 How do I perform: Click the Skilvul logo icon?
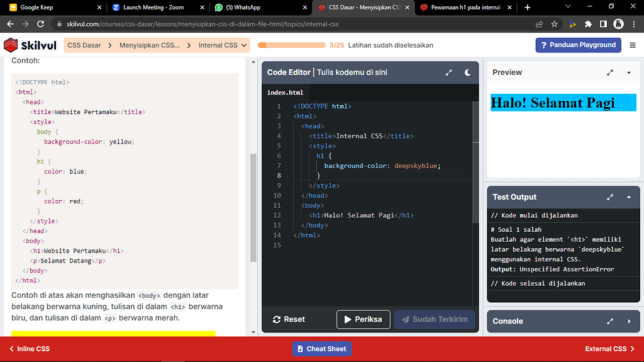[11, 45]
